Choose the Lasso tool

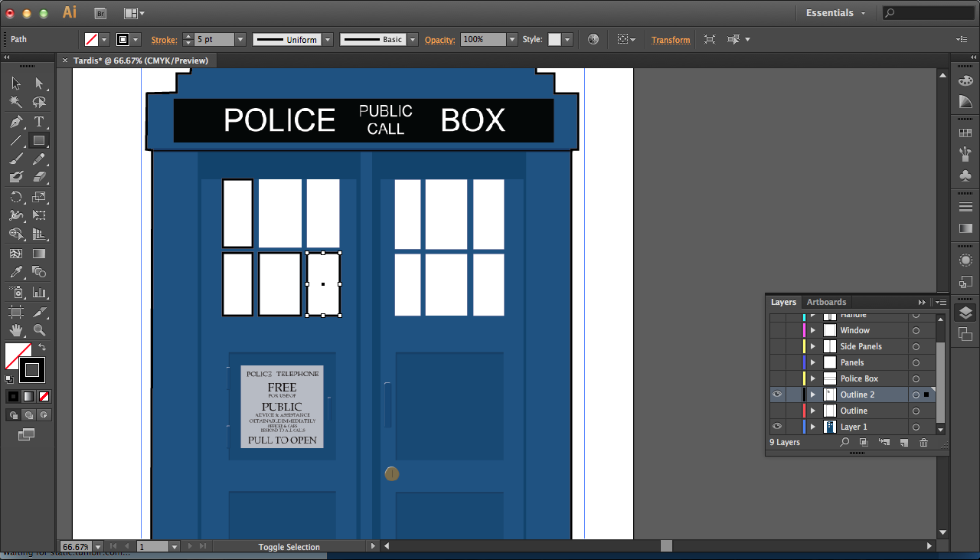click(x=40, y=102)
